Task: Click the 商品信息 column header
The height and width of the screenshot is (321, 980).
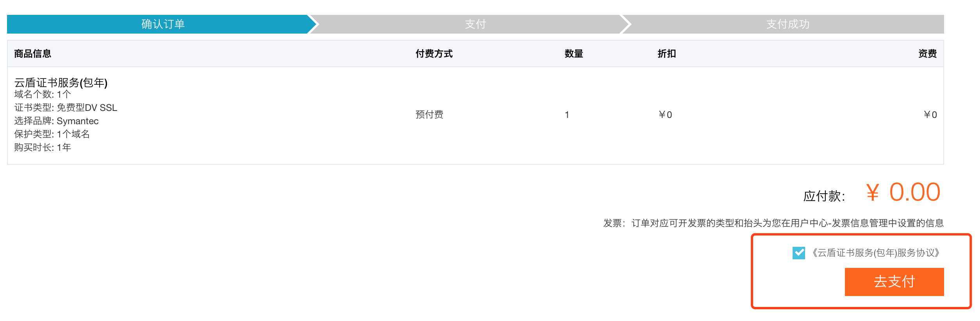Action: pos(33,54)
